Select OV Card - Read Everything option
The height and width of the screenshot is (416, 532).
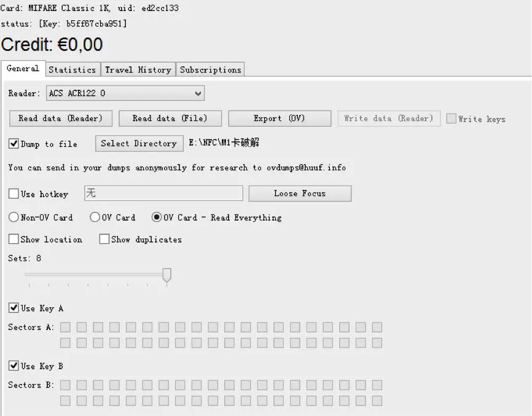tap(157, 217)
